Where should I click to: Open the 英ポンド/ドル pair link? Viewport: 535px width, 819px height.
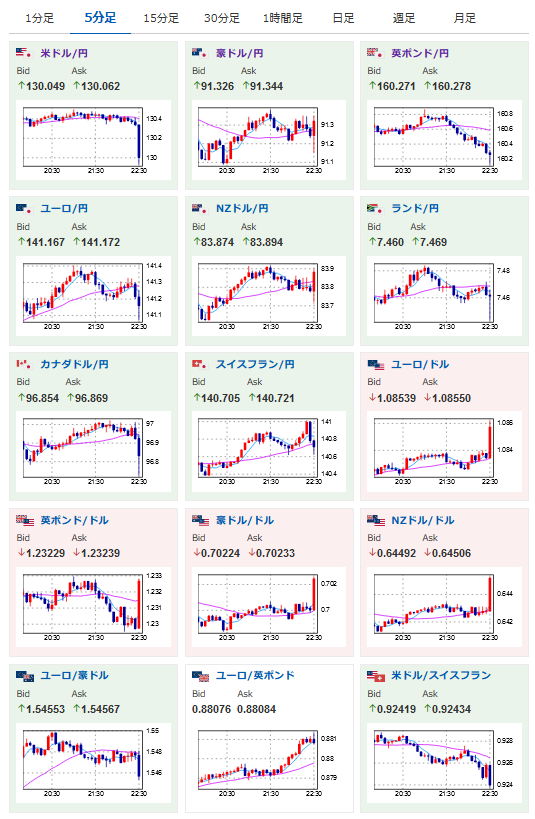point(75,520)
